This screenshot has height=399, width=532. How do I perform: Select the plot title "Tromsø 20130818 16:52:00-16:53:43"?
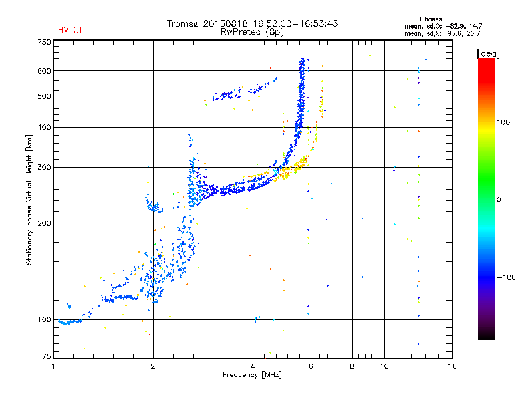tap(253, 23)
